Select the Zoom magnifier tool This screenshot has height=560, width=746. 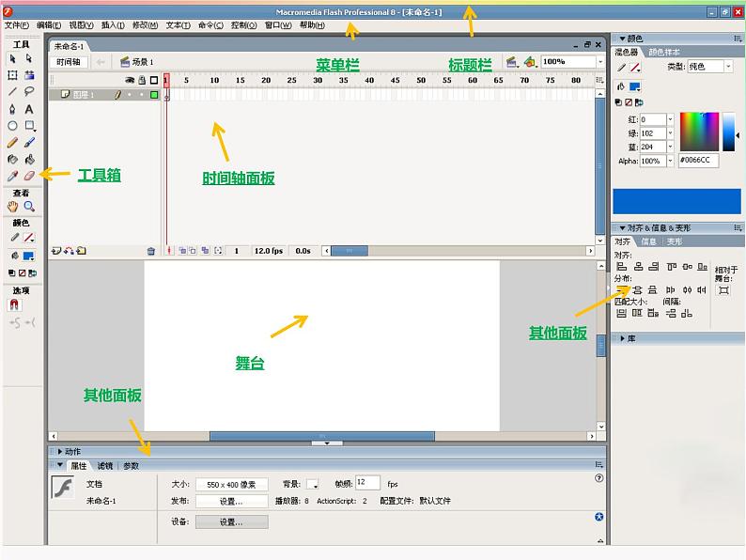point(29,206)
